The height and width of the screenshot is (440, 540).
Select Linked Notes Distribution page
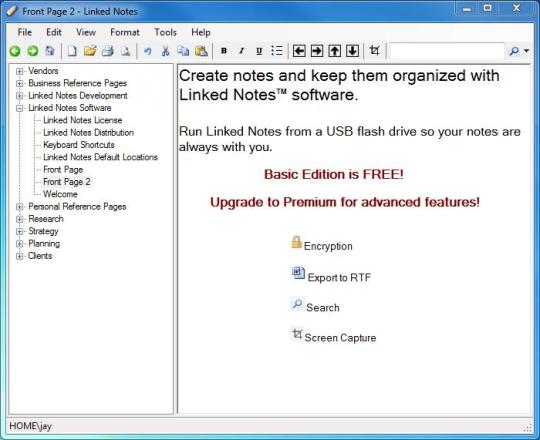tap(89, 133)
